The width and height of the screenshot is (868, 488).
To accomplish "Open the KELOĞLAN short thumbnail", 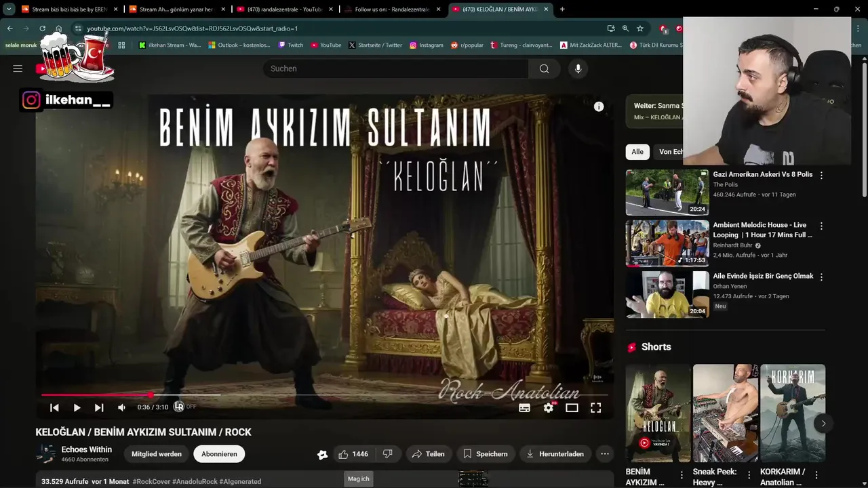I will pyautogui.click(x=658, y=413).
